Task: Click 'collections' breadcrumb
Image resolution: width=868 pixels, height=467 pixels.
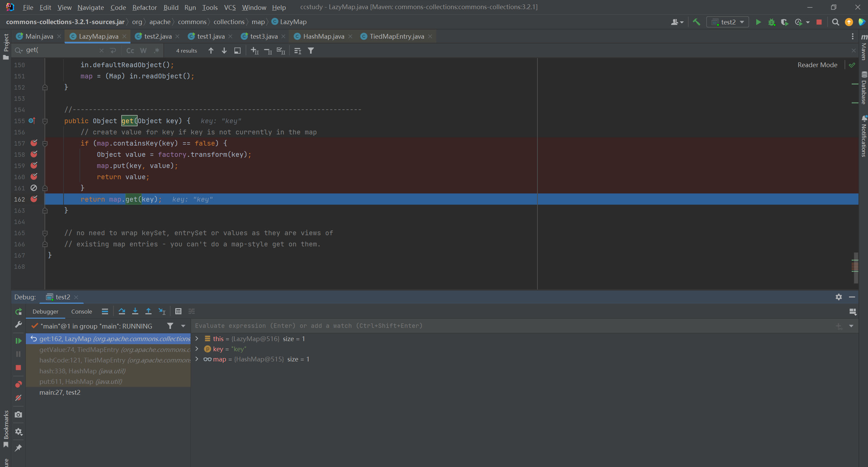Action: pos(229,22)
